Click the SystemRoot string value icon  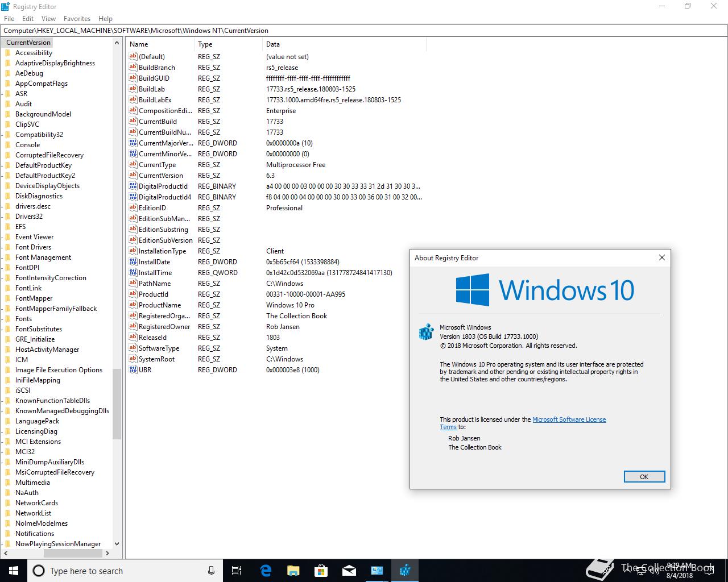(x=133, y=359)
